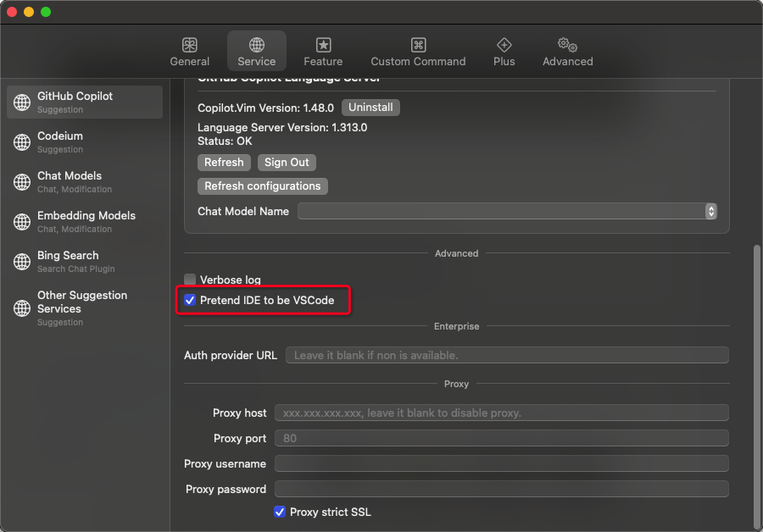Click globe icon beside Other Suggestion Services

click(22, 308)
